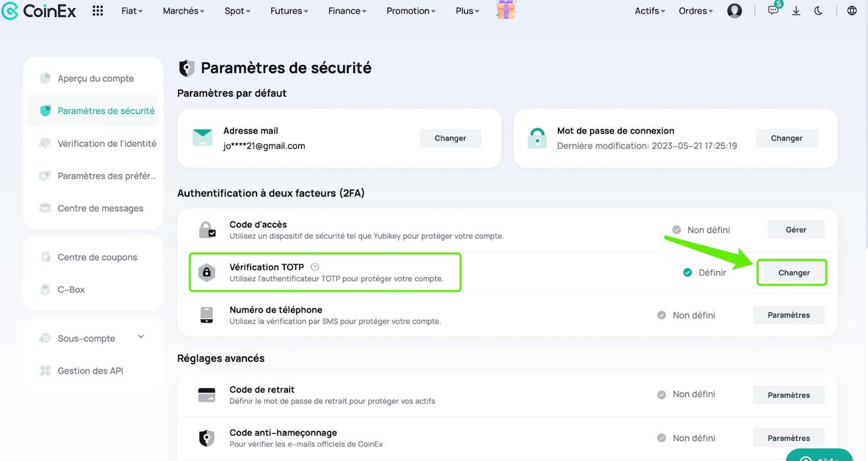
Task: Expand the Sous-compte sidebar chevron
Action: [141, 337]
